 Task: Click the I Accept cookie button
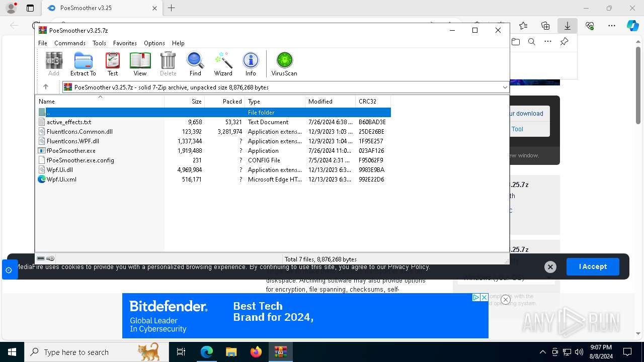tap(593, 266)
